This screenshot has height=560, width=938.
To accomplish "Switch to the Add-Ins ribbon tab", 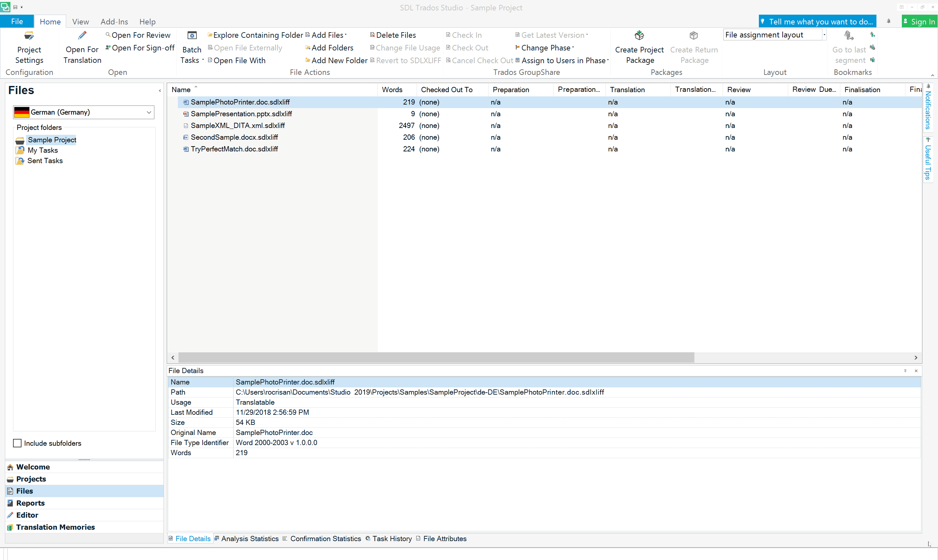I will click(114, 21).
